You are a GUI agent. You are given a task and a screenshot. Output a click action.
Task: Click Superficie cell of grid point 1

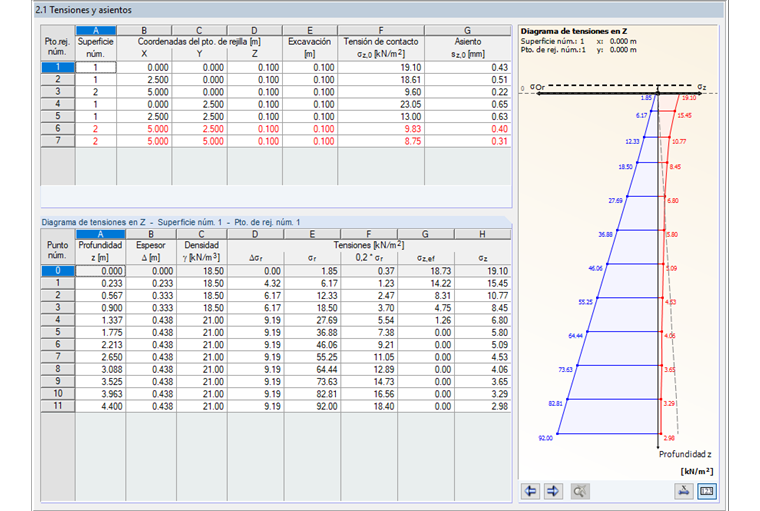click(x=95, y=67)
